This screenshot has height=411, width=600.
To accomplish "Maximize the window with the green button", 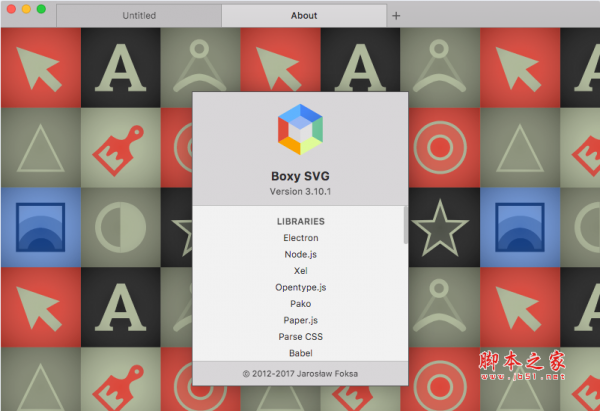I will [41, 9].
